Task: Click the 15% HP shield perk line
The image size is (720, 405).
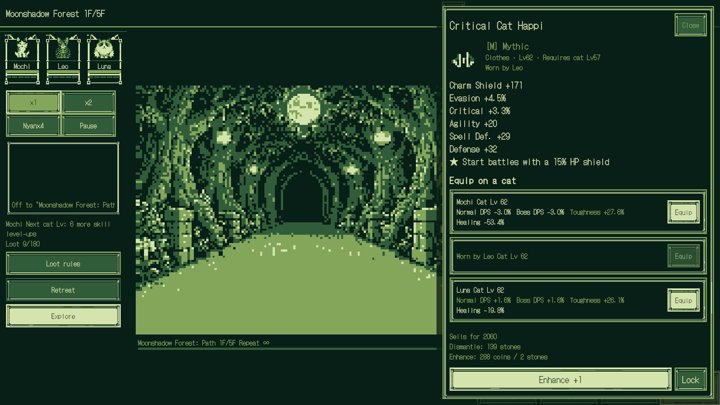Action: pos(529,162)
